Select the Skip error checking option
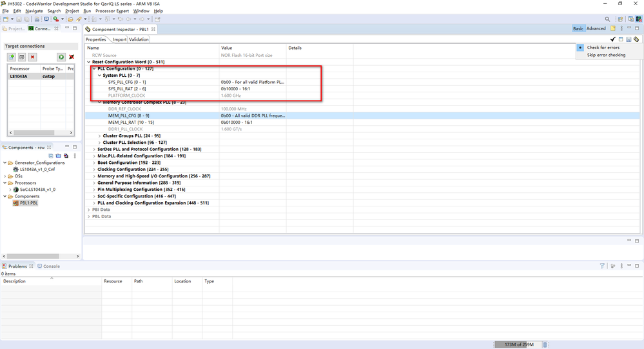The image size is (644, 349). point(606,55)
